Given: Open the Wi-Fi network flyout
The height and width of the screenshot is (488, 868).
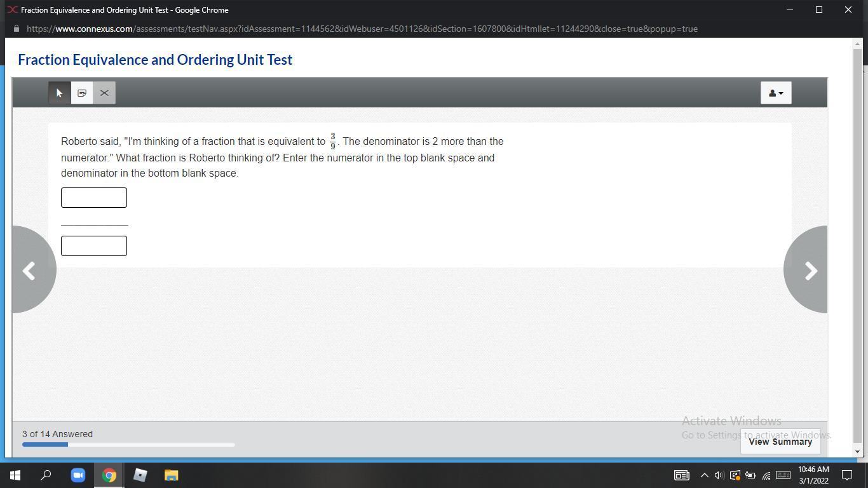Looking at the screenshot, I should (766, 475).
